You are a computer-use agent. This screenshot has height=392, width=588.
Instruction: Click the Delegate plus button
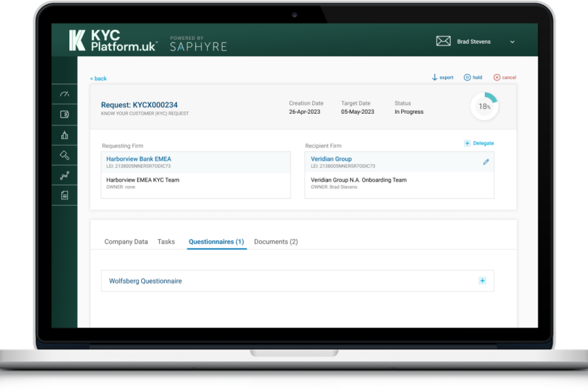coord(479,143)
